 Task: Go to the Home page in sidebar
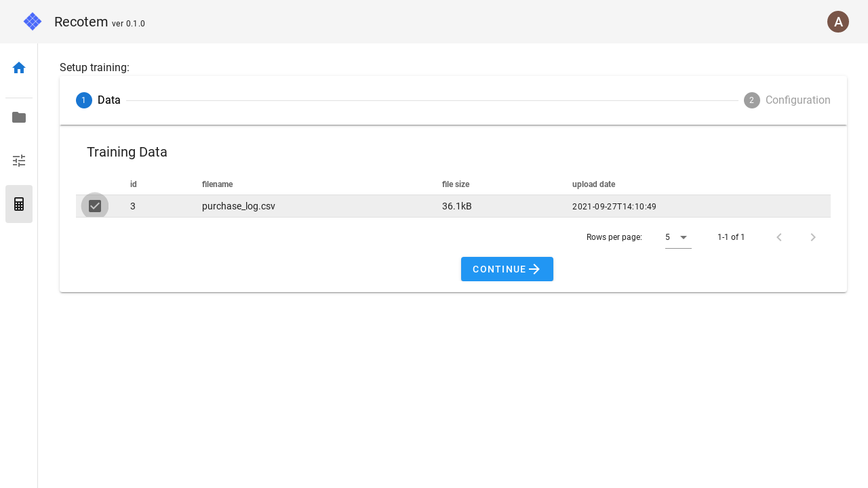(19, 68)
